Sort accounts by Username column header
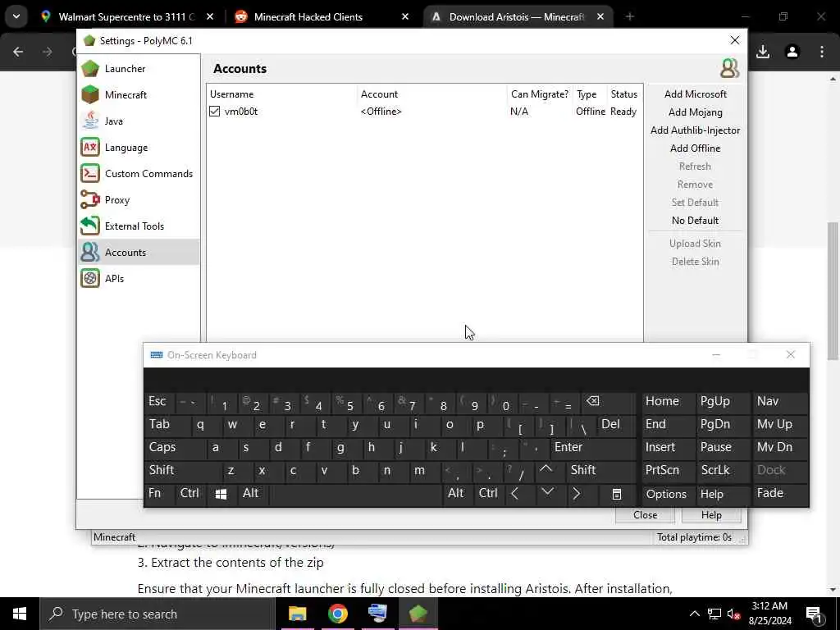840x630 pixels. pos(282,94)
